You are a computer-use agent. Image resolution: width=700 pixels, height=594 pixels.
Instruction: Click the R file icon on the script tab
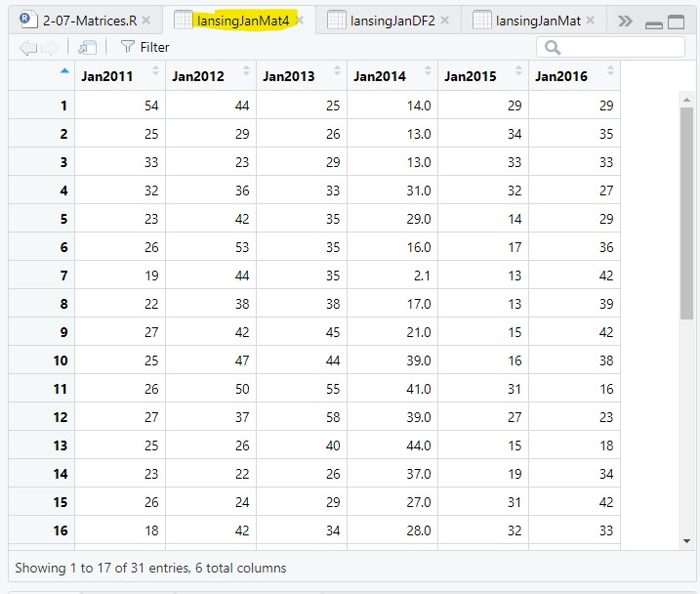28,21
